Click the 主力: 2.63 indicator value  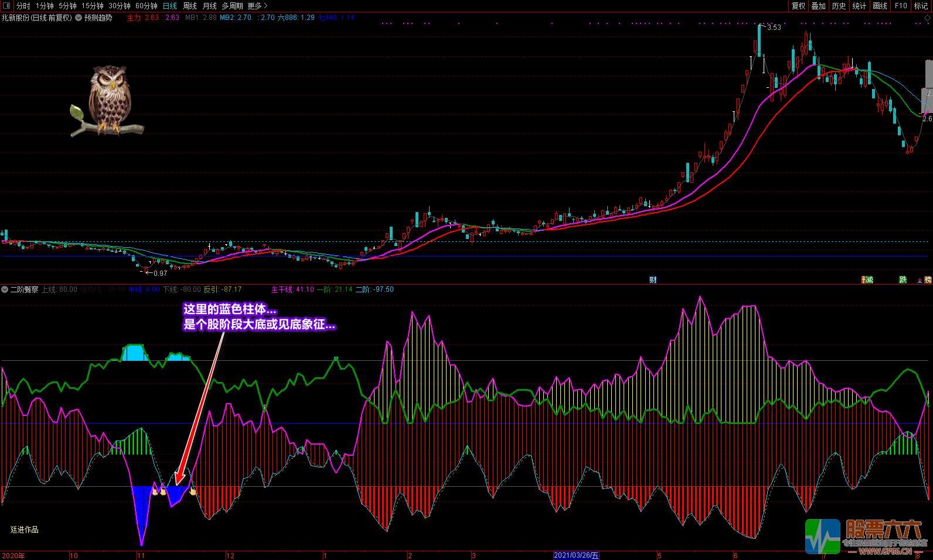(x=143, y=18)
